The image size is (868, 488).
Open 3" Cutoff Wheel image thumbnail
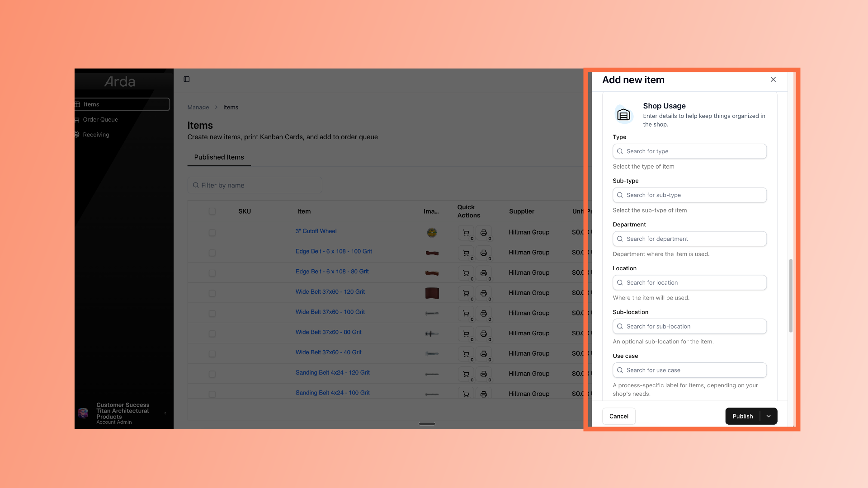(432, 233)
